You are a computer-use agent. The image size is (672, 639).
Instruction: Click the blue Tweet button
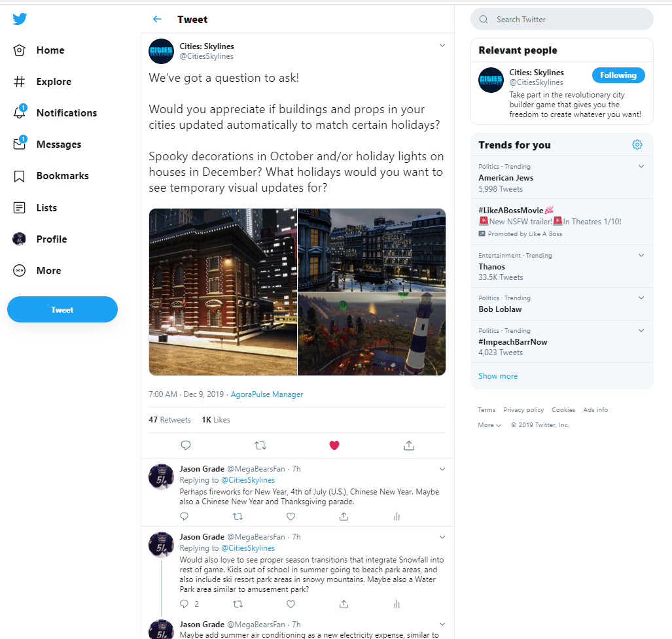(x=62, y=309)
